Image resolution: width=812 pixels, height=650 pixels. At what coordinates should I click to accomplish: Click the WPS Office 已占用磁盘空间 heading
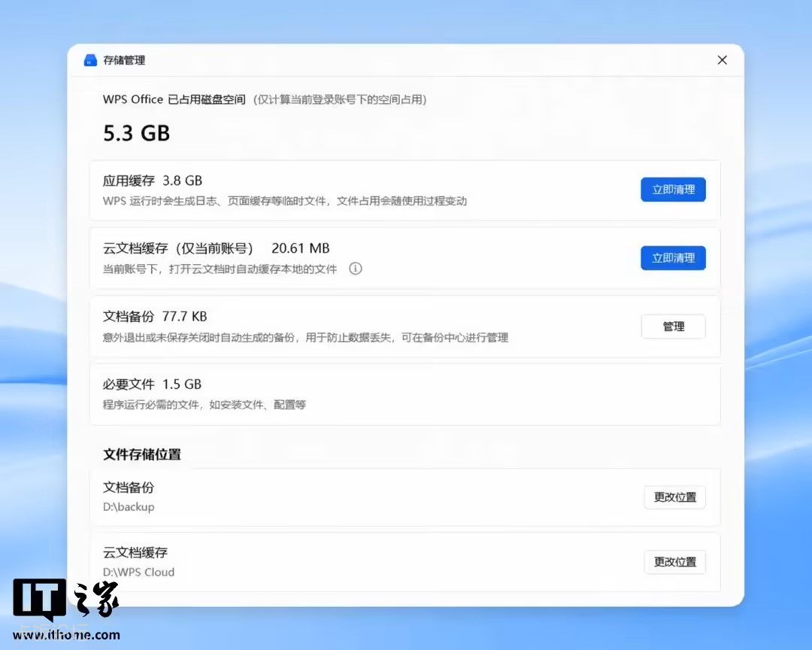pyautogui.click(x=174, y=99)
